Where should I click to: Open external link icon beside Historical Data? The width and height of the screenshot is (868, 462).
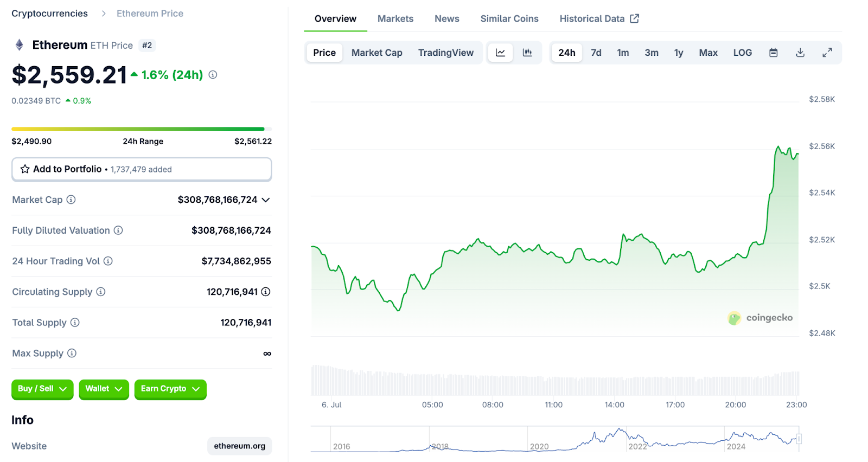(635, 18)
